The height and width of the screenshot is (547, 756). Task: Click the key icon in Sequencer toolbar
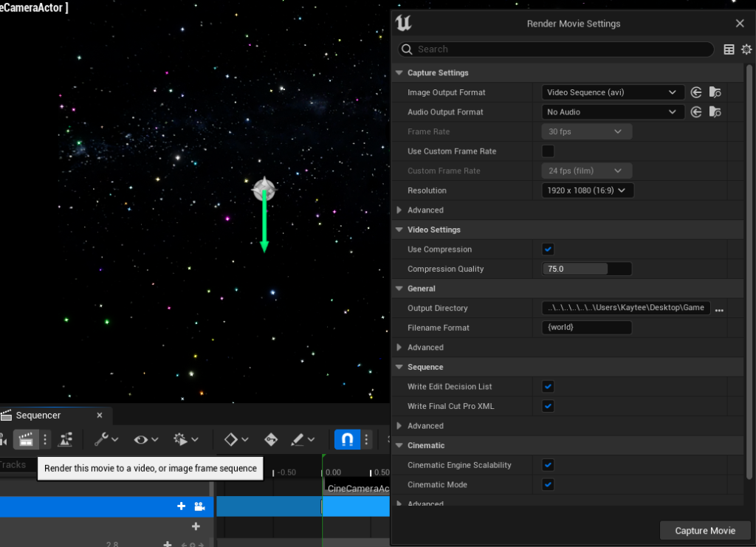(270, 440)
